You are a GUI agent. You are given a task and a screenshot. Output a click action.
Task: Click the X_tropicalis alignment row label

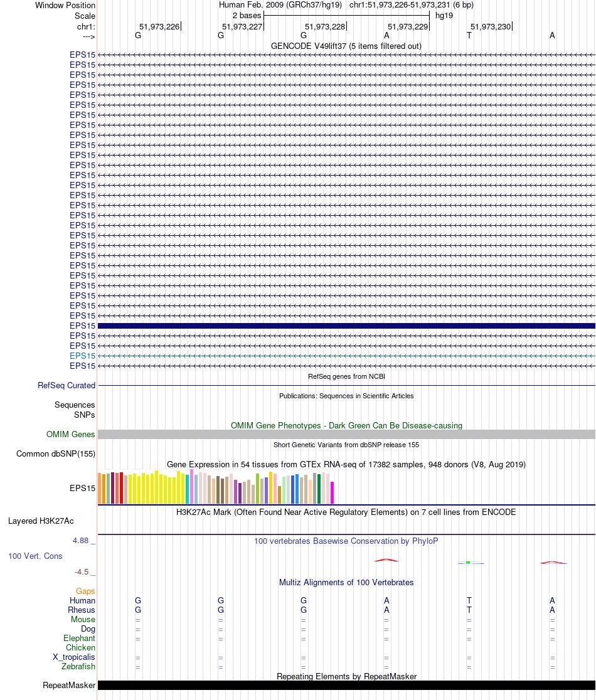pyautogui.click(x=73, y=657)
